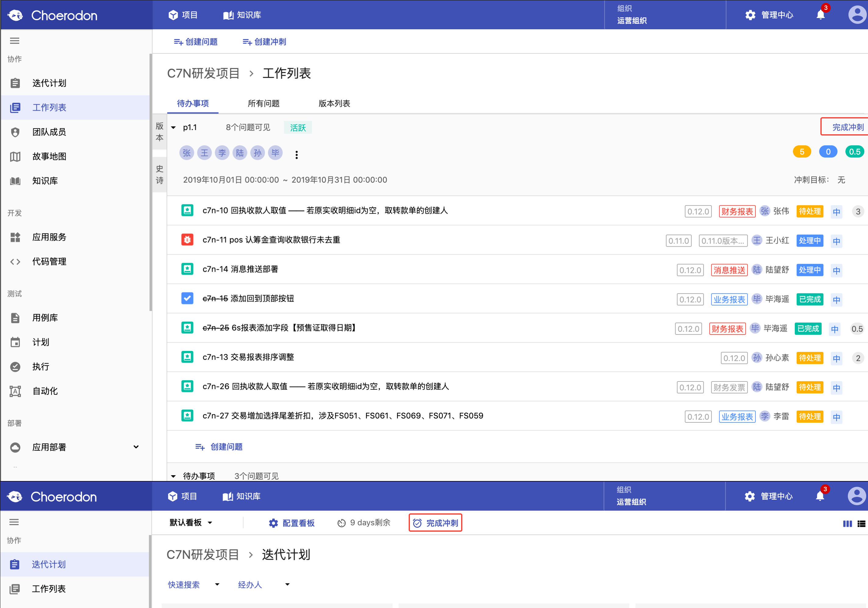Open 计划 sidebar item
This screenshot has height=608, width=868.
pos(76,342)
